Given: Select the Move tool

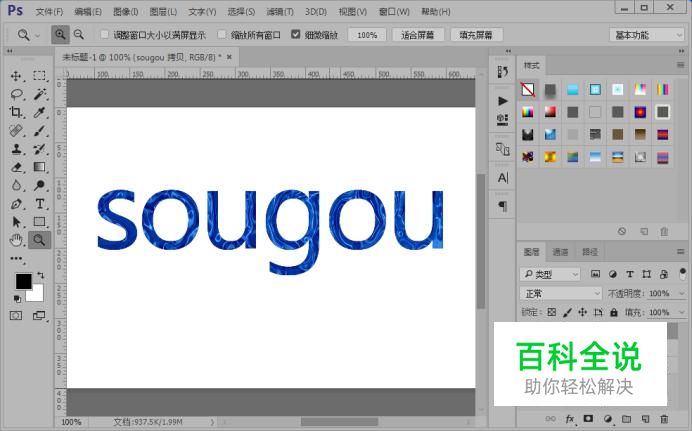Looking at the screenshot, I should 16,76.
